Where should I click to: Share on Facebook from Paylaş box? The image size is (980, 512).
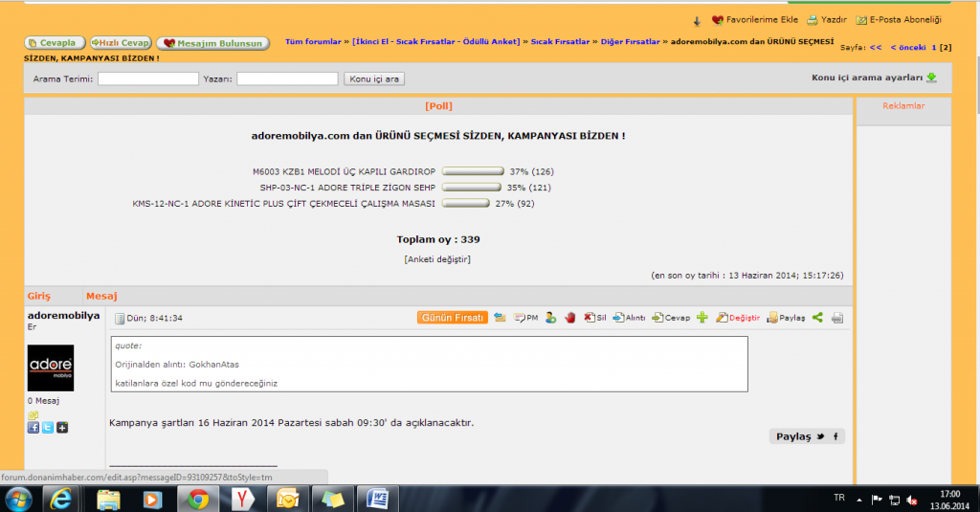tap(835, 436)
